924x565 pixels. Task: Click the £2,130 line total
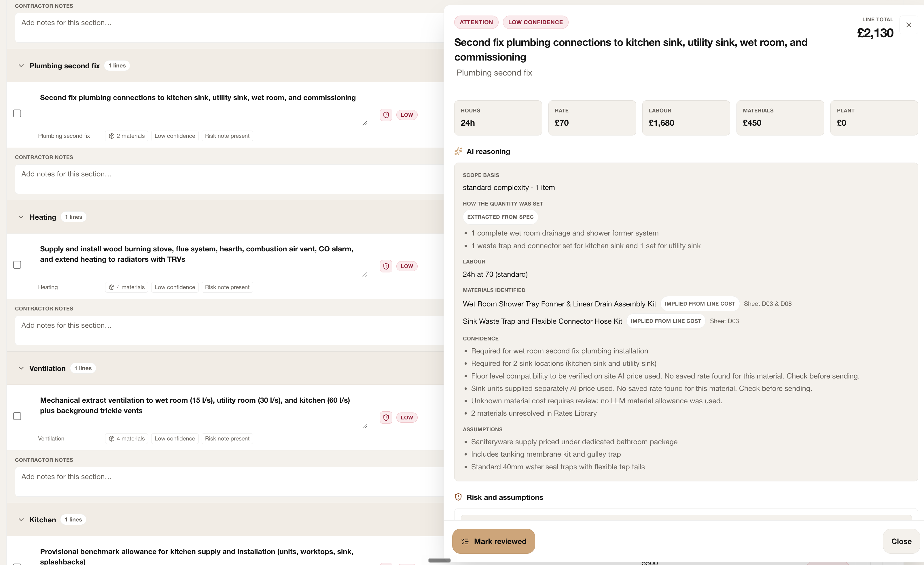coord(875,33)
